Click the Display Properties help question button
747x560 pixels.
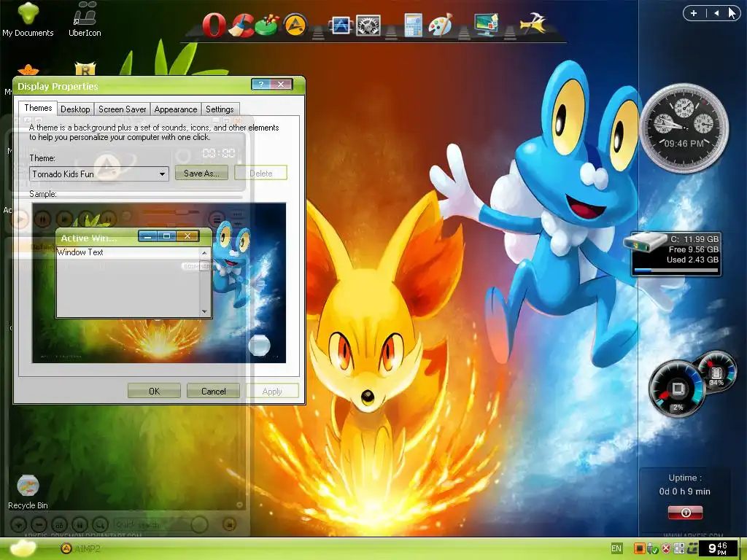pyautogui.click(x=260, y=85)
